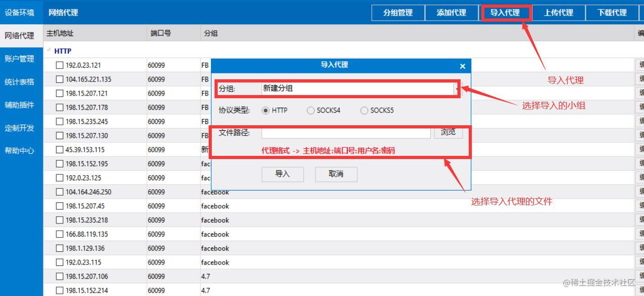Image resolution: width=644 pixels, height=296 pixels.
Task: Choose SOCKS4 as protocol type
Action: coord(311,110)
